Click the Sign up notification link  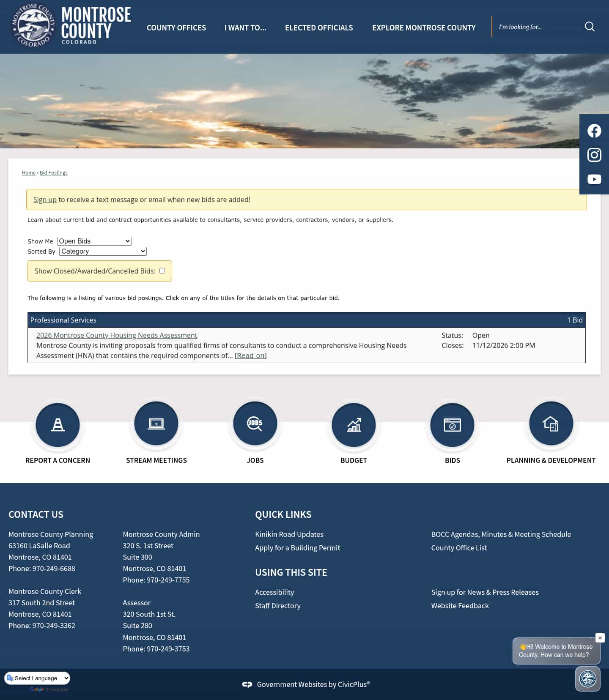(x=45, y=200)
